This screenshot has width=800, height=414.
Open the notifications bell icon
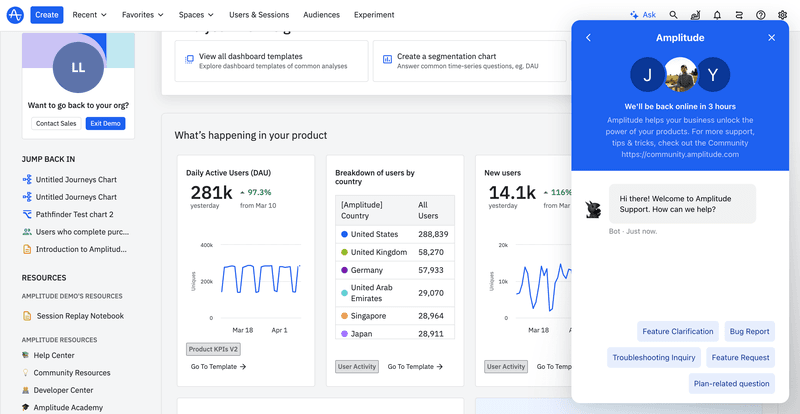point(717,15)
